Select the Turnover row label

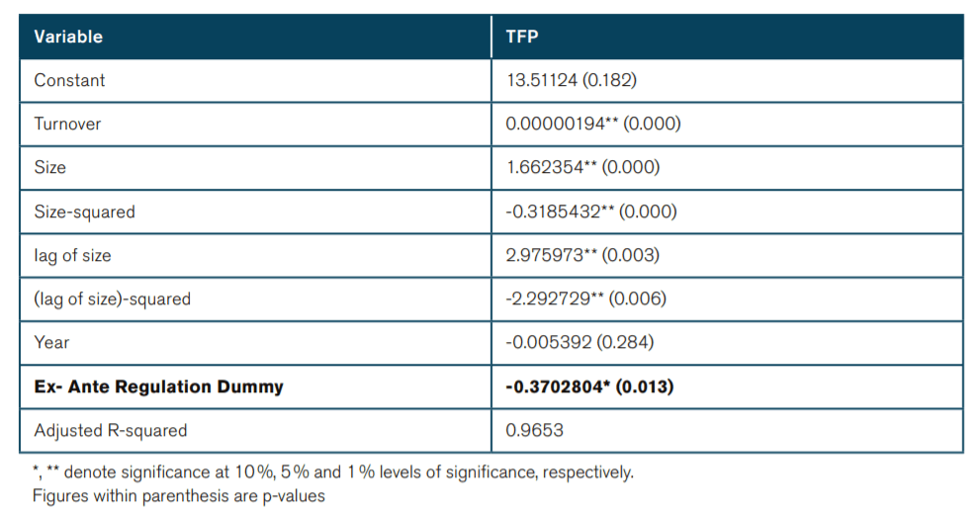[67, 124]
